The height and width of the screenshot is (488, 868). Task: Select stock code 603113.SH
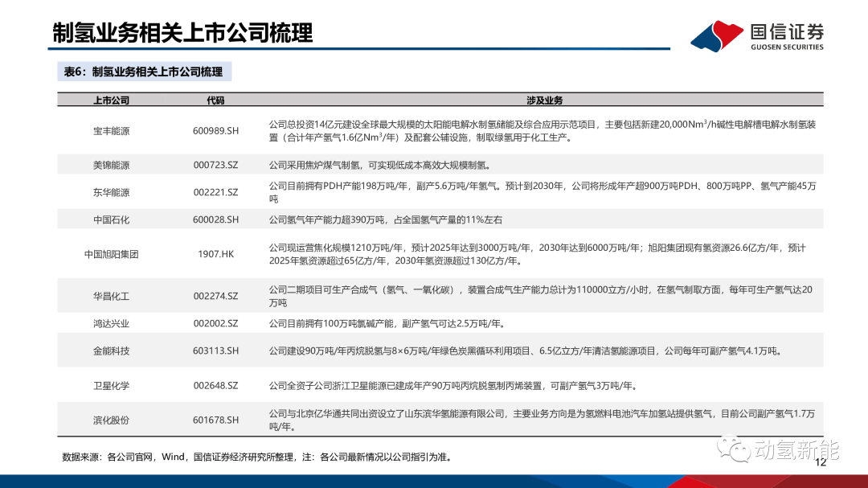click(x=216, y=351)
